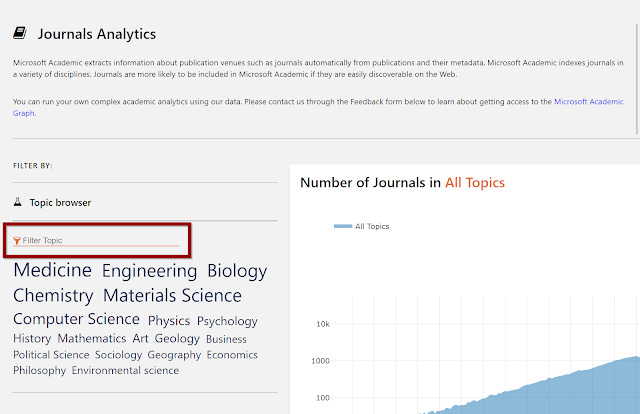Toggle the All Topics chart legend entry

pyautogui.click(x=362, y=226)
